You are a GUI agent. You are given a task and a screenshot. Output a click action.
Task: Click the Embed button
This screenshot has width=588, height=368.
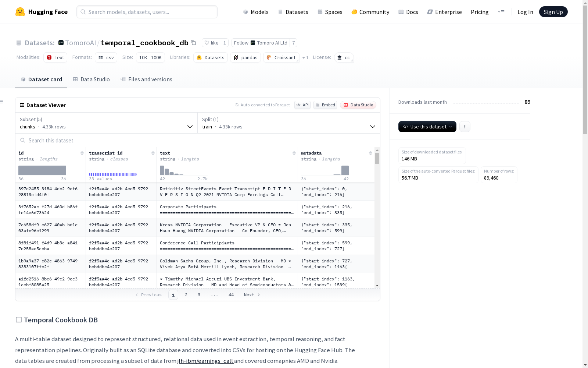point(325,105)
